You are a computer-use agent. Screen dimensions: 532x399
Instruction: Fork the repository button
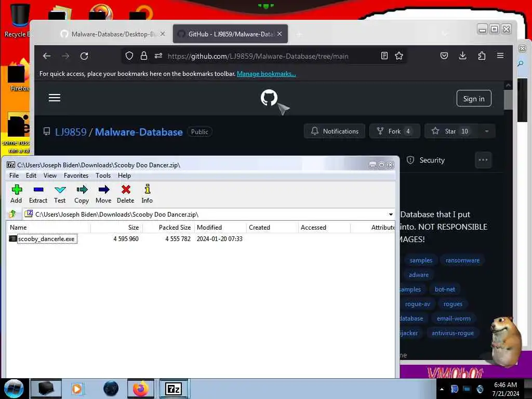pyautogui.click(x=395, y=131)
